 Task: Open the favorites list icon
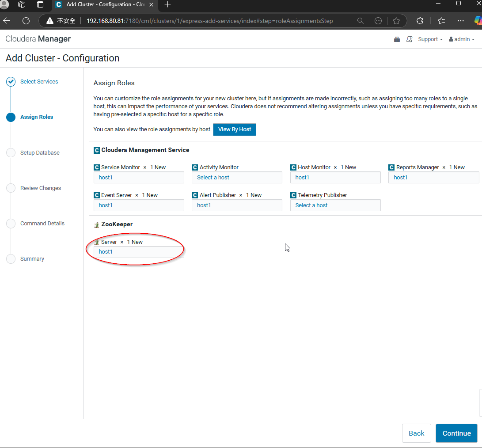(441, 21)
